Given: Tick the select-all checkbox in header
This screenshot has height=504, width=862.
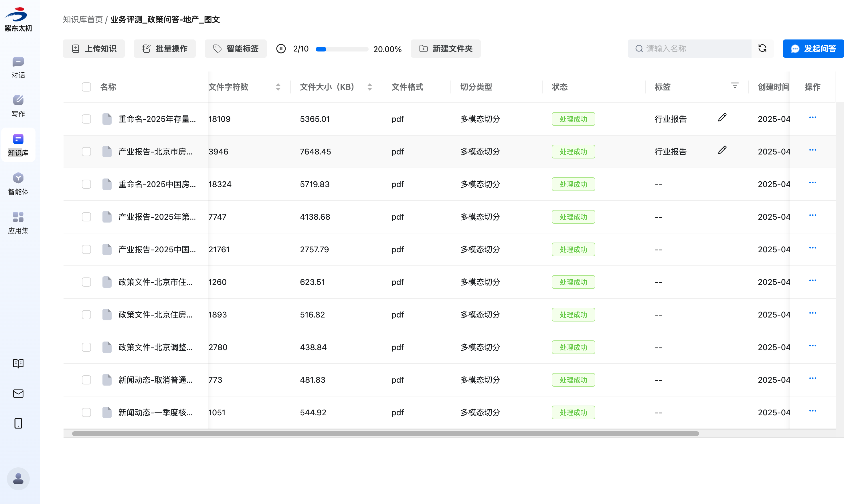Looking at the screenshot, I should coord(86,87).
